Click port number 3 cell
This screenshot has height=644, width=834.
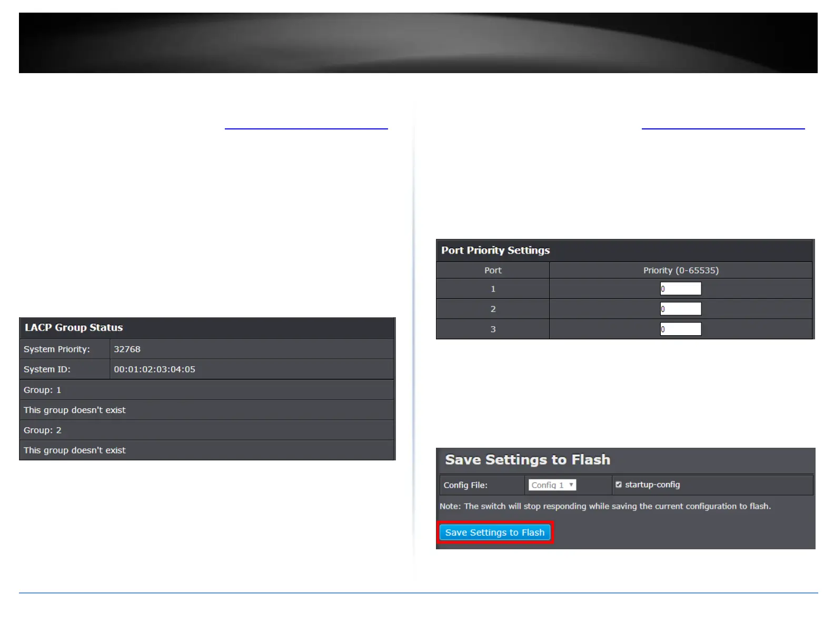click(x=493, y=329)
